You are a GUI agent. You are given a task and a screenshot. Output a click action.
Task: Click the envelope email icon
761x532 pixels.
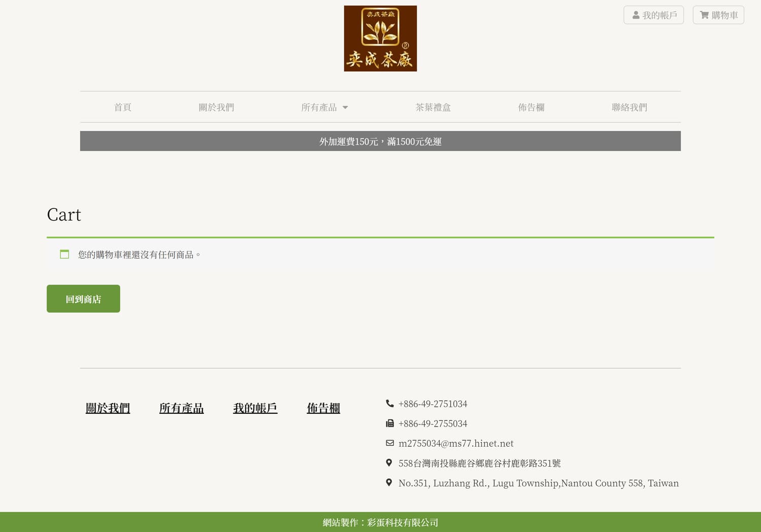coord(390,443)
